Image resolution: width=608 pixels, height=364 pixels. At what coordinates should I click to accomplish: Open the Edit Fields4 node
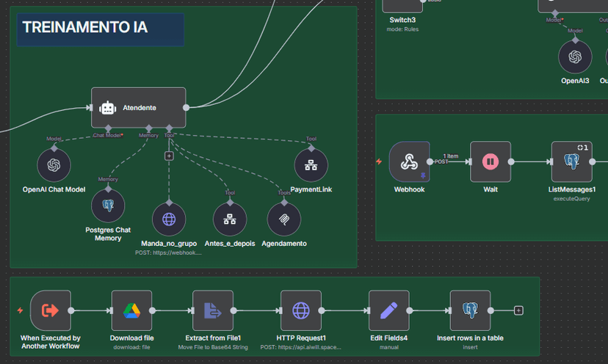click(x=389, y=310)
